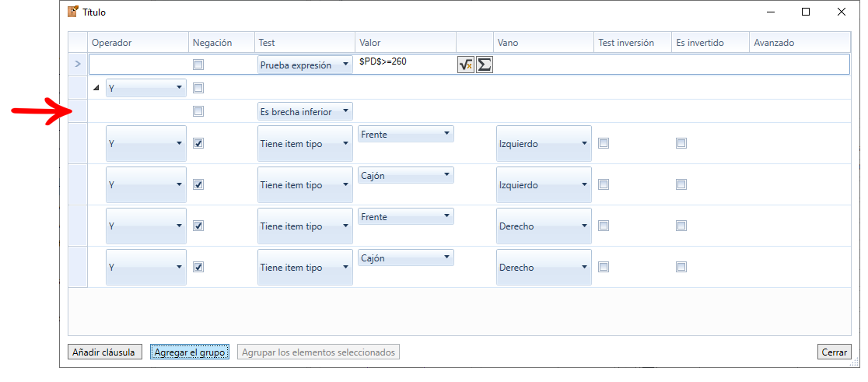Click the Añadir cláusula button
This screenshot has height=382, width=868.
105,352
